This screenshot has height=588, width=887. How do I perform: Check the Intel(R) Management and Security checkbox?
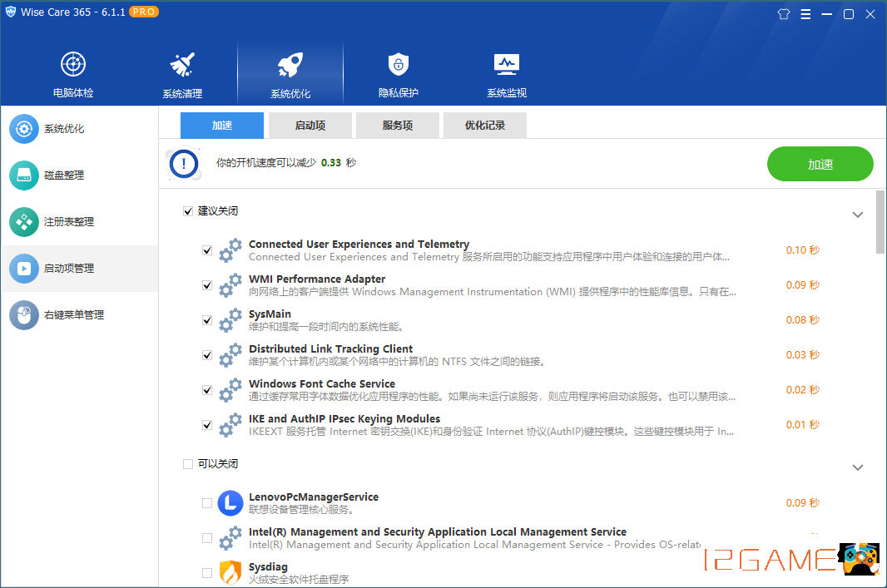pos(207,538)
